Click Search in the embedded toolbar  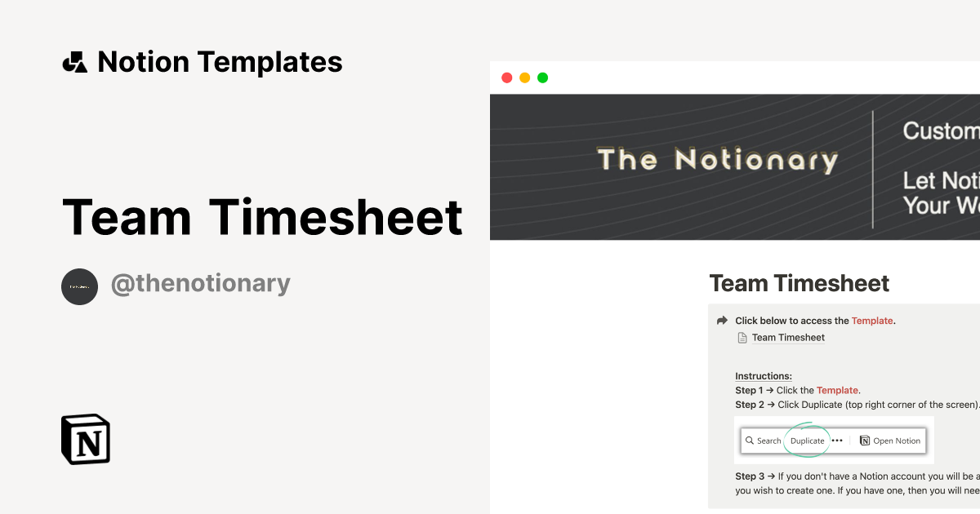pos(766,441)
